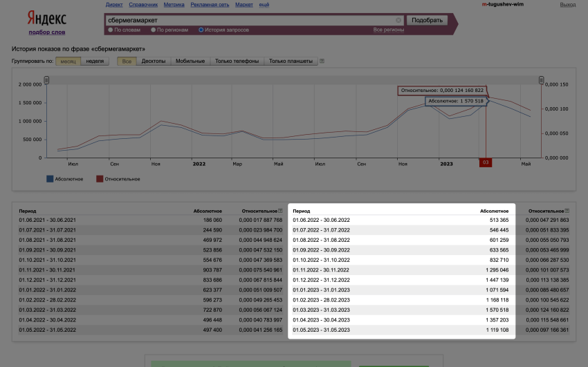
Task: Click relative value 0,000 124 160 822 in table
Action: point(547,310)
